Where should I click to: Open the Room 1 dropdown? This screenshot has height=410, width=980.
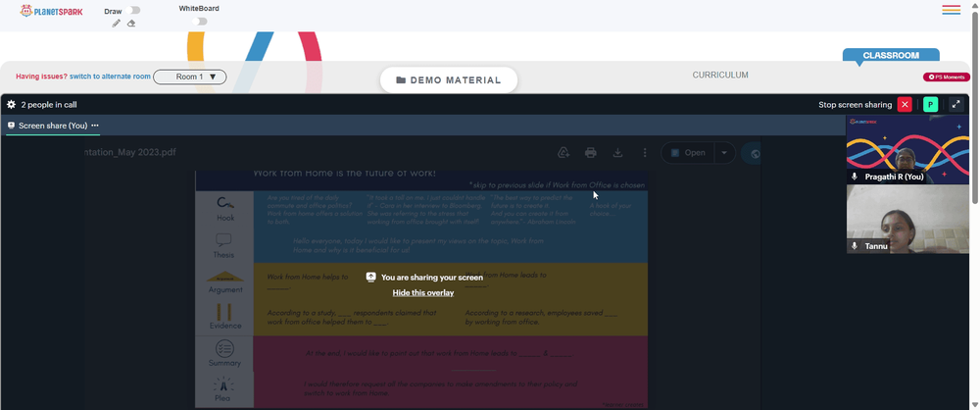tap(190, 77)
